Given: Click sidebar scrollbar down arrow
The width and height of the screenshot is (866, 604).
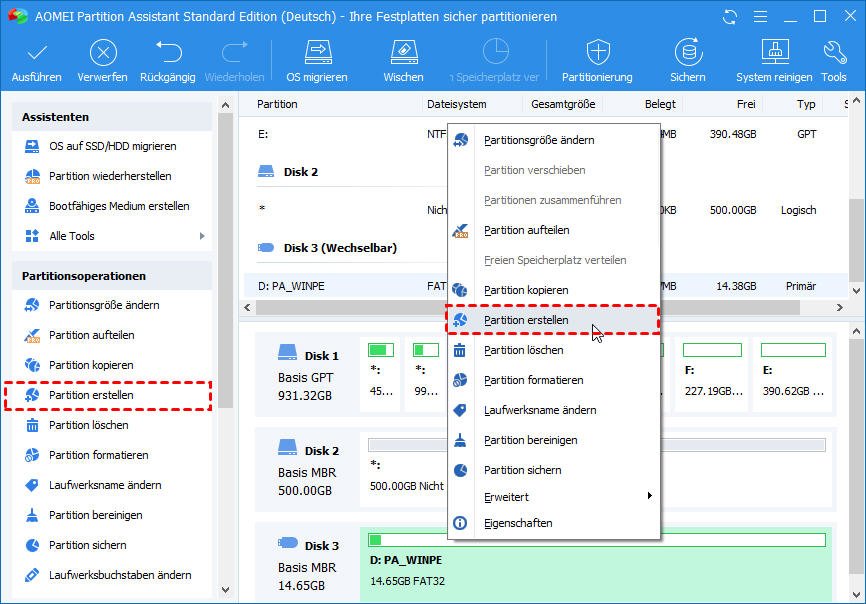Looking at the screenshot, I should (225, 590).
